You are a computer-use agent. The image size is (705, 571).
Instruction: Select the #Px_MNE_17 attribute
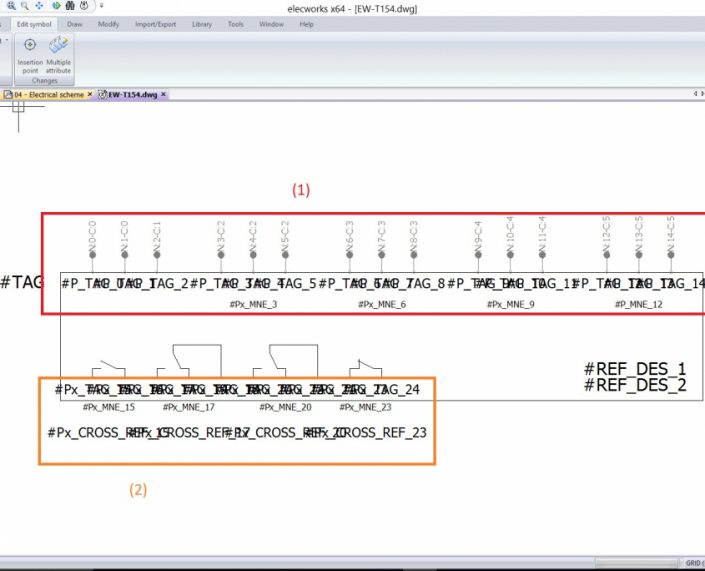point(188,407)
